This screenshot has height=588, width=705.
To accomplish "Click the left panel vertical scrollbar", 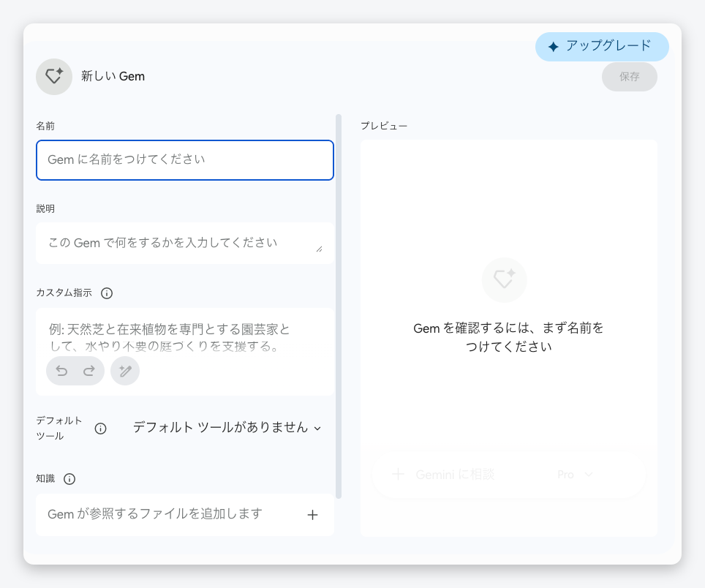I will (x=339, y=306).
